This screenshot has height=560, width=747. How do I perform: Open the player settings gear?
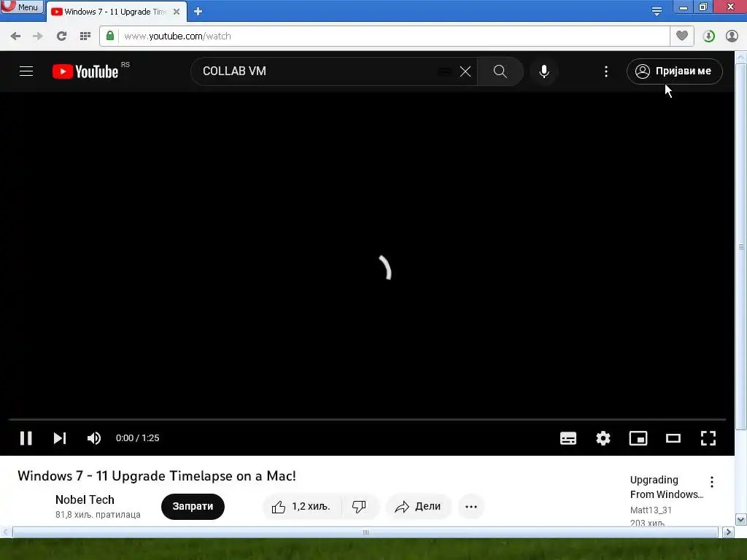pyautogui.click(x=603, y=438)
